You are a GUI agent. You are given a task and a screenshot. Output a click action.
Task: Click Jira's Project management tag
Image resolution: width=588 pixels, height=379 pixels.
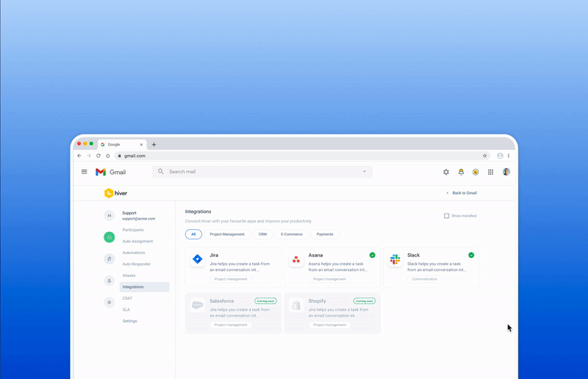[x=231, y=279]
